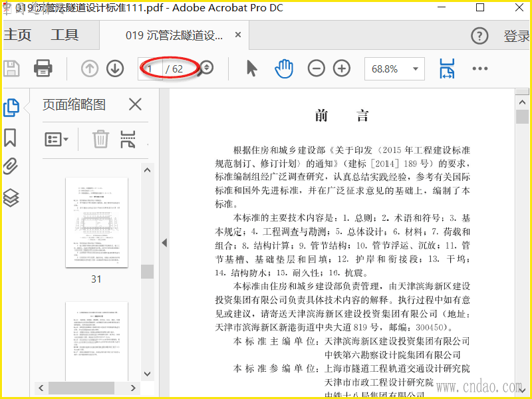Open the more tools ellipsis menu

tap(479, 68)
